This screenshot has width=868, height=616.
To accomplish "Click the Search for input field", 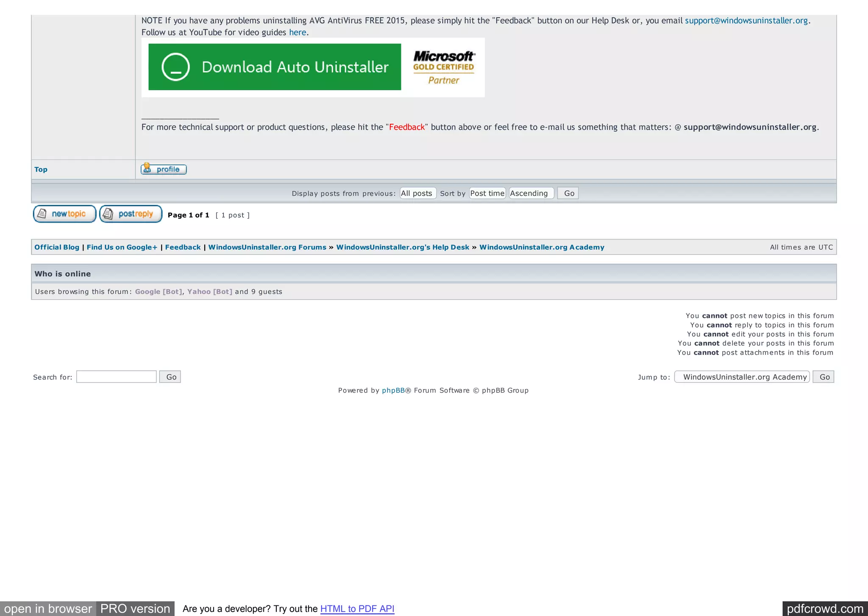I will (117, 377).
